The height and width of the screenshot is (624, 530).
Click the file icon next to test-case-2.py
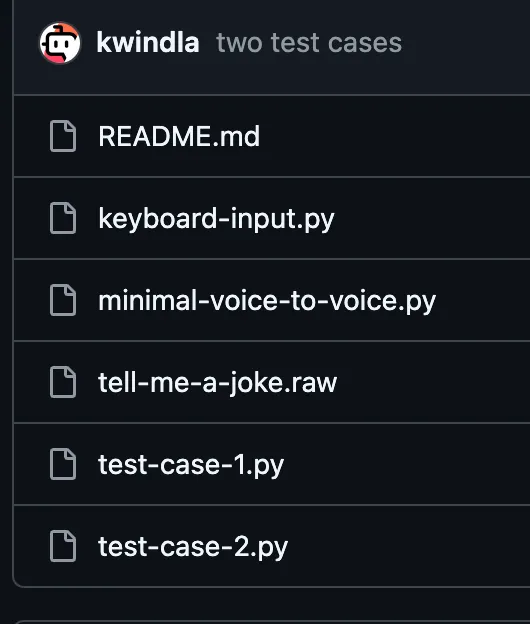(x=63, y=546)
